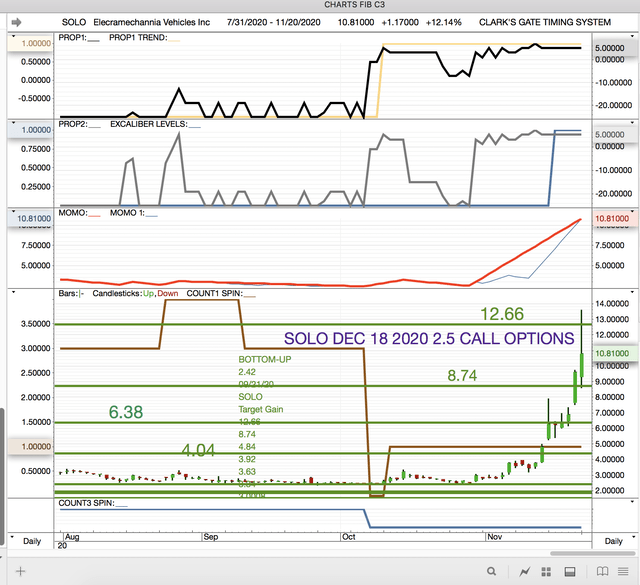Screen dimensions: 640x585
Task: Click the red 10.81000 value on MOMO right axis
Action: pyautogui.click(x=612, y=218)
